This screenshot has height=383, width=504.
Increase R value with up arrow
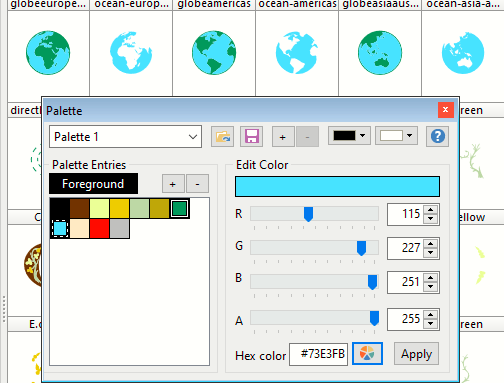tap(431, 210)
